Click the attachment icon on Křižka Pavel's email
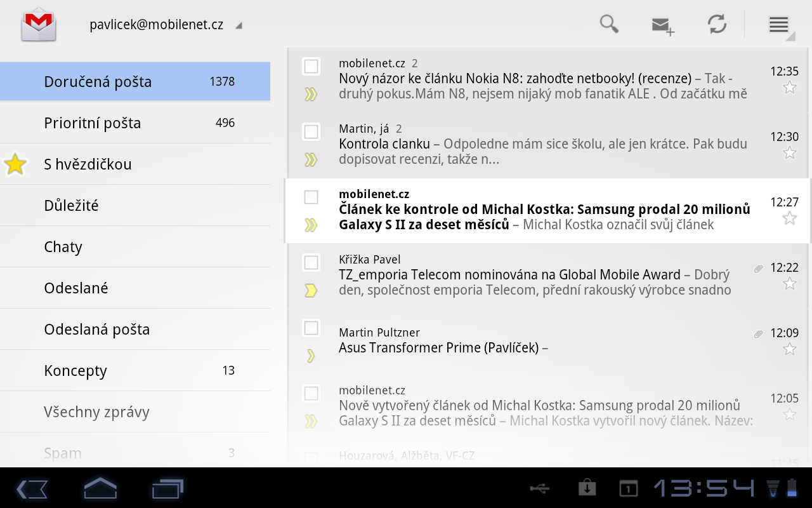812x508 pixels. (x=758, y=268)
